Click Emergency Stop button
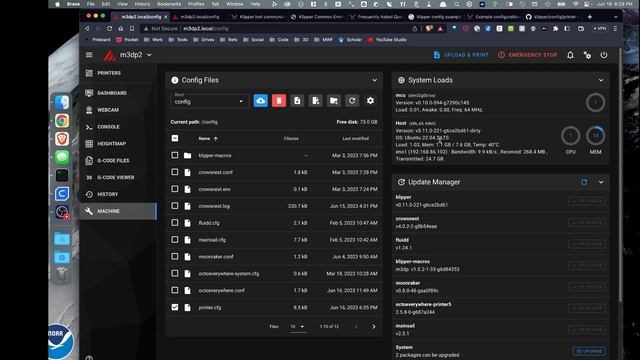The image size is (640, 360). (527, 55)
